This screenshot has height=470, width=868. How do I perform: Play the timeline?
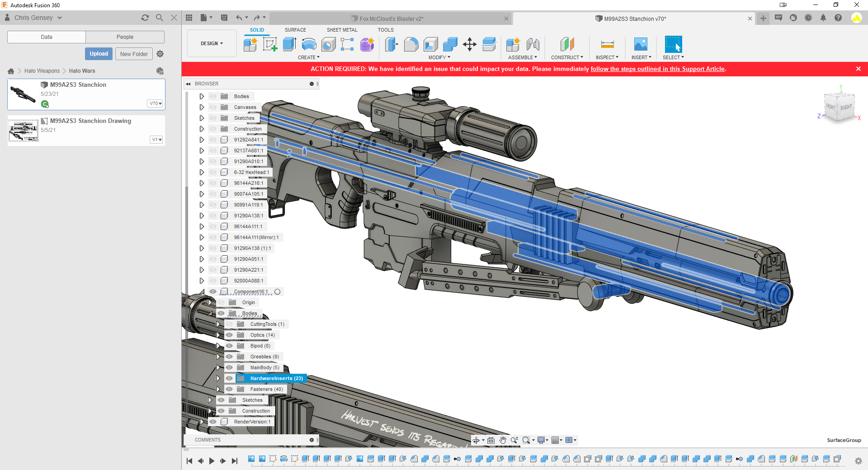[x=212, y=461]
